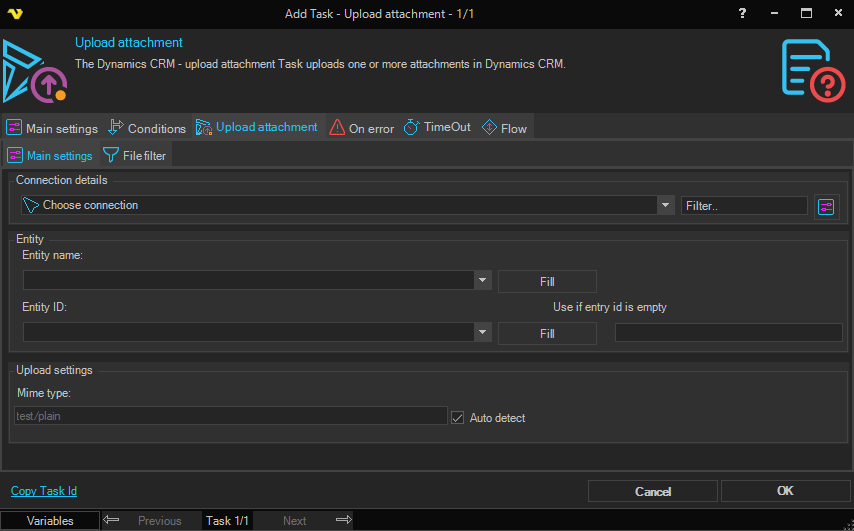Screen dimensions: 854x531
Task: Click the 'Entity' group label
Action: coord(29,239)
